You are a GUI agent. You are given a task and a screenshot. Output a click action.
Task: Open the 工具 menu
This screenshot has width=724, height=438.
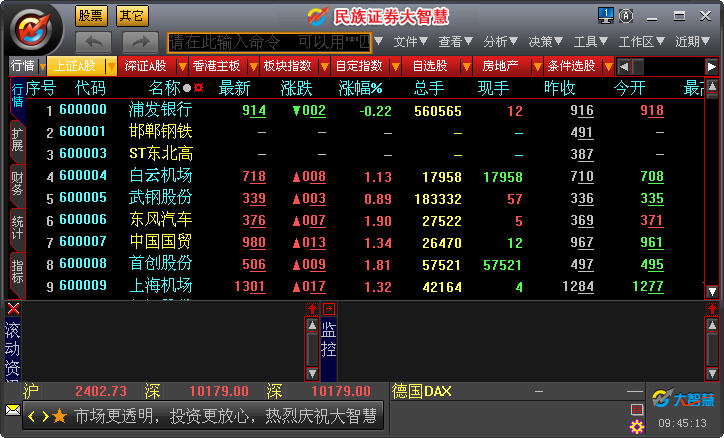coord(589,42)
